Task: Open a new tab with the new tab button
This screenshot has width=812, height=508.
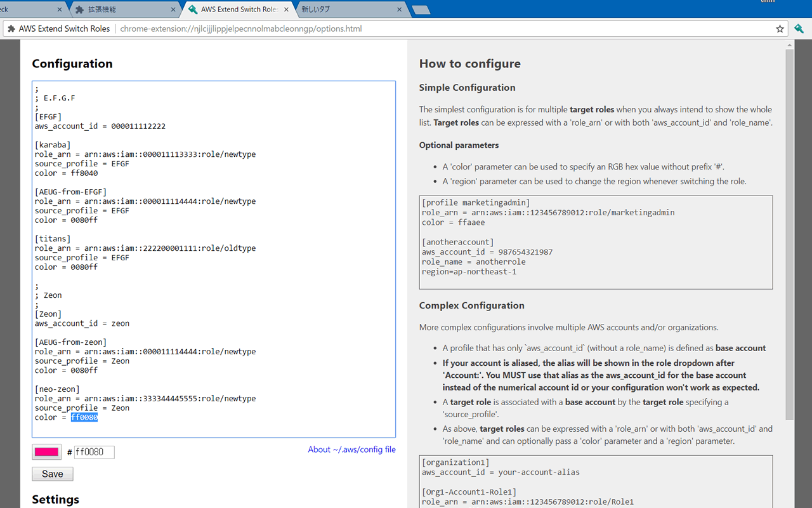Action: [x=421, y=10]
